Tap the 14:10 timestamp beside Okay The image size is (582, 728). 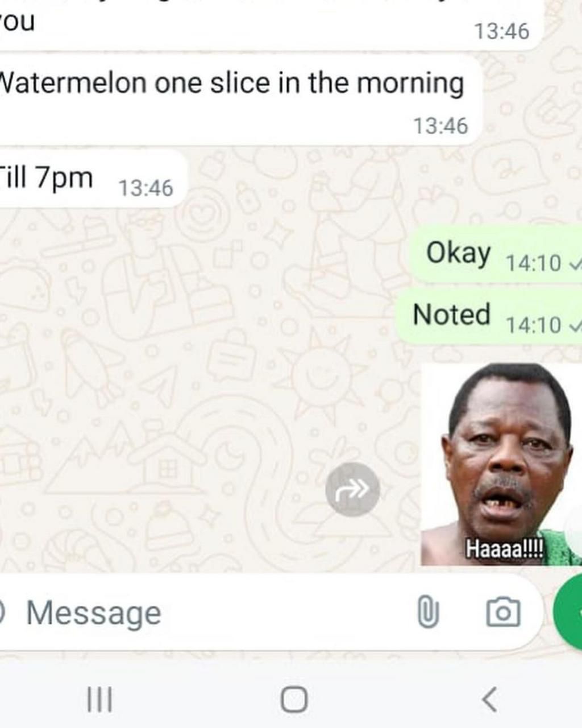[533, 263]
